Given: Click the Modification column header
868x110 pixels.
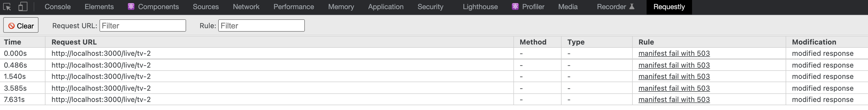Looking at the screenshot, I should 814,42.
